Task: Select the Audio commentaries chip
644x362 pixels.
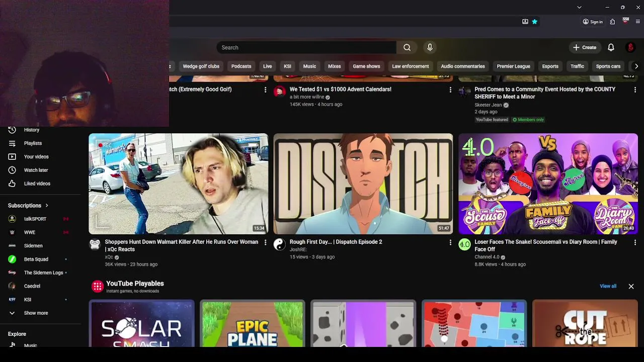Action: point(463,66)
